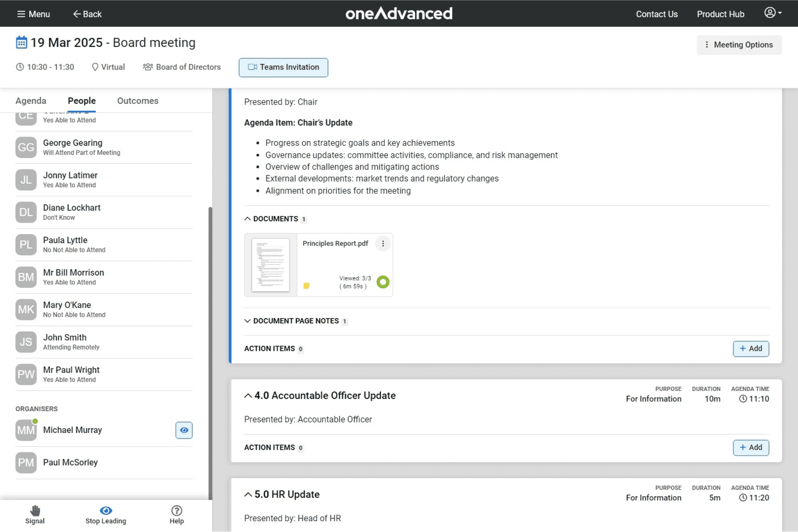Switch to the Outcomes tab

click(x=138, y=101)
